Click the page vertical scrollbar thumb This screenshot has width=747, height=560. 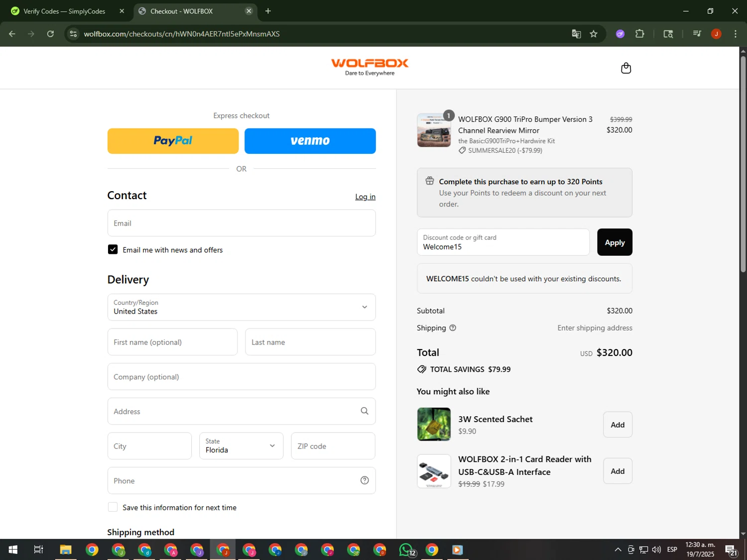[743, 164]
